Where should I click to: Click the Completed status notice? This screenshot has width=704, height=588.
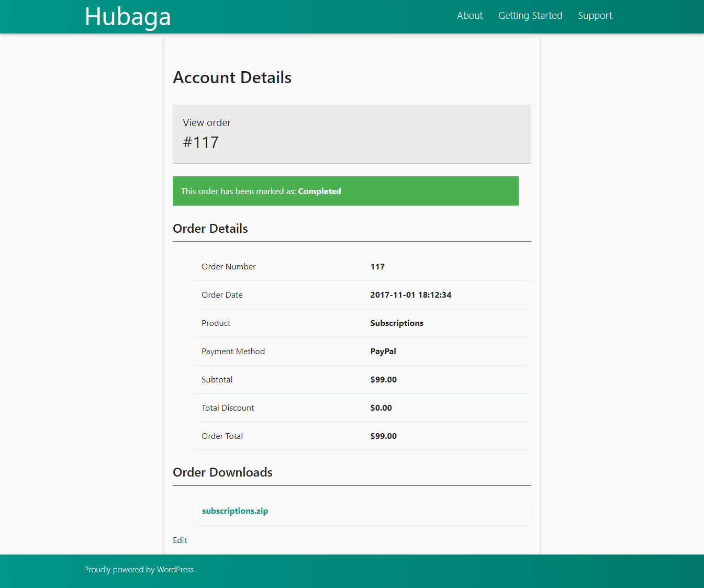[345, 191]
